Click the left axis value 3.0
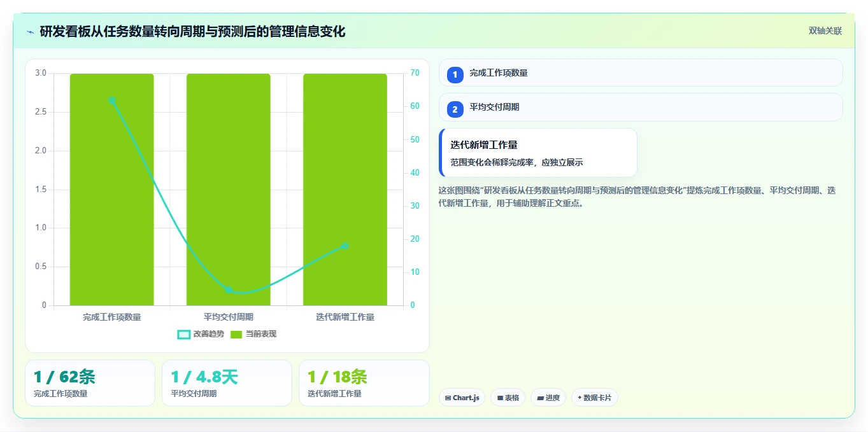This screenshot has height=432, width=868. (41, 73)
